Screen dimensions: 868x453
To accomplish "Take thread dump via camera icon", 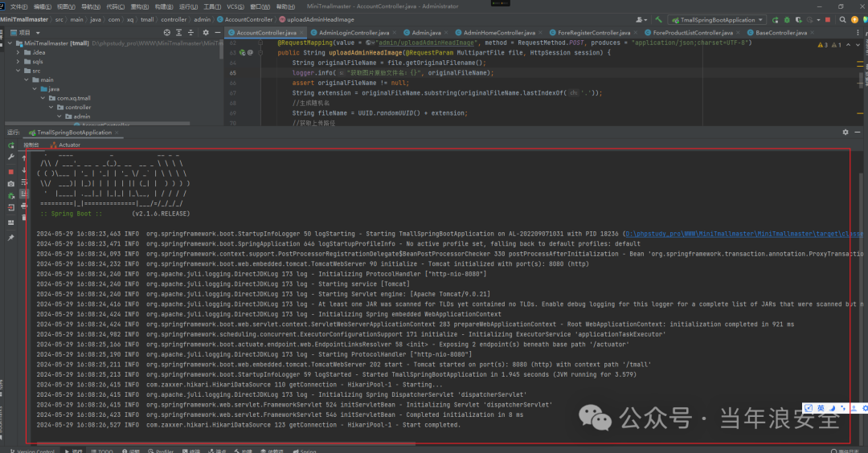I will [x=11, y=184].
